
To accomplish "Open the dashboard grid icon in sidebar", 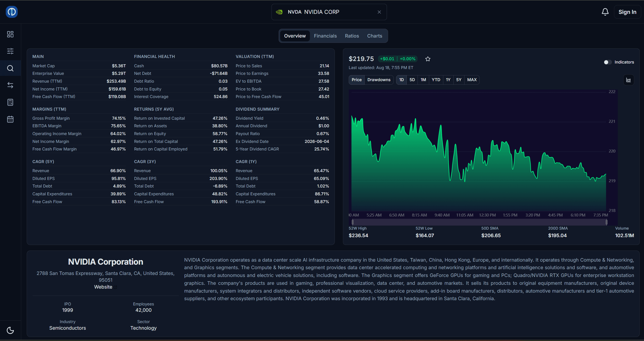I will [x=10, y=34].
